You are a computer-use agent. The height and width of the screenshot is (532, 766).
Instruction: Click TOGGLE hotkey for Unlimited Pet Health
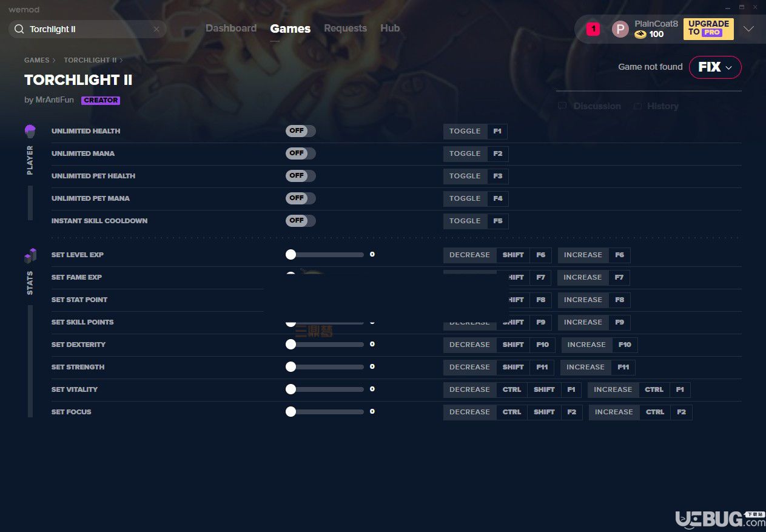point(465,176)
